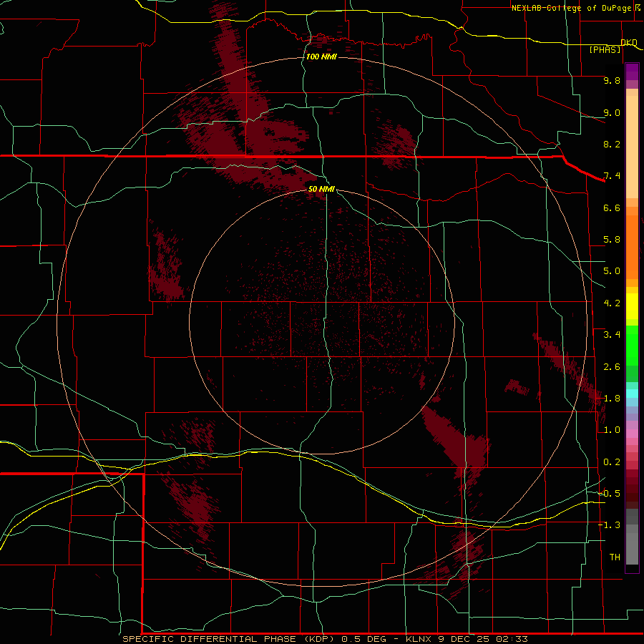Click the 8.2 scale value
The height and width of the screenshot is (644, 644).
[612, 144]
